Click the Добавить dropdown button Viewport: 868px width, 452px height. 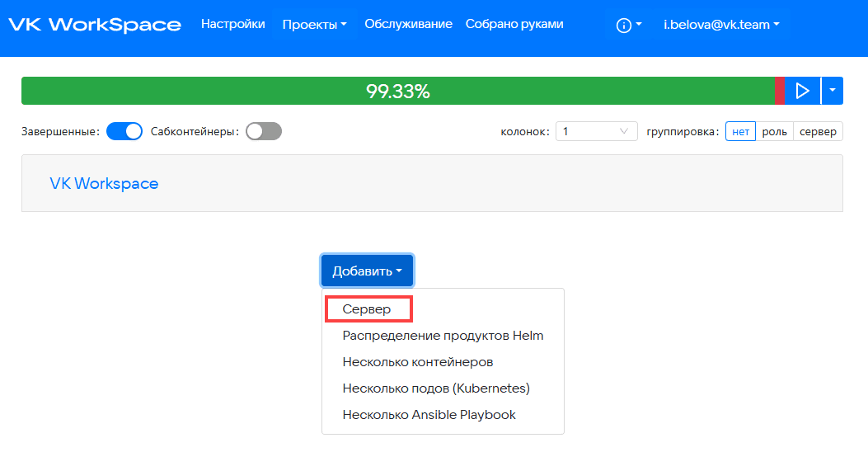[x=367, y=271]
